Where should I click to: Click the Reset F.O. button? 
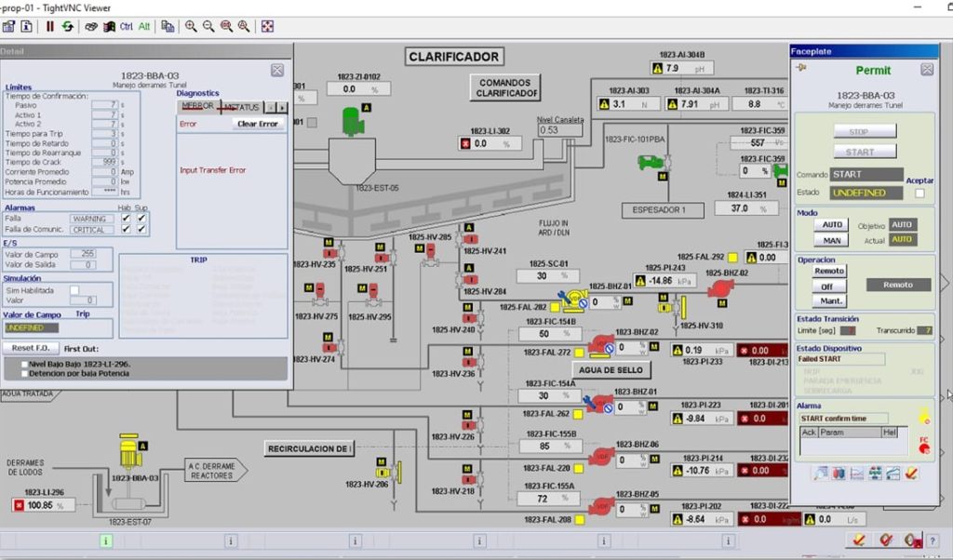click(x=31, y=348)
